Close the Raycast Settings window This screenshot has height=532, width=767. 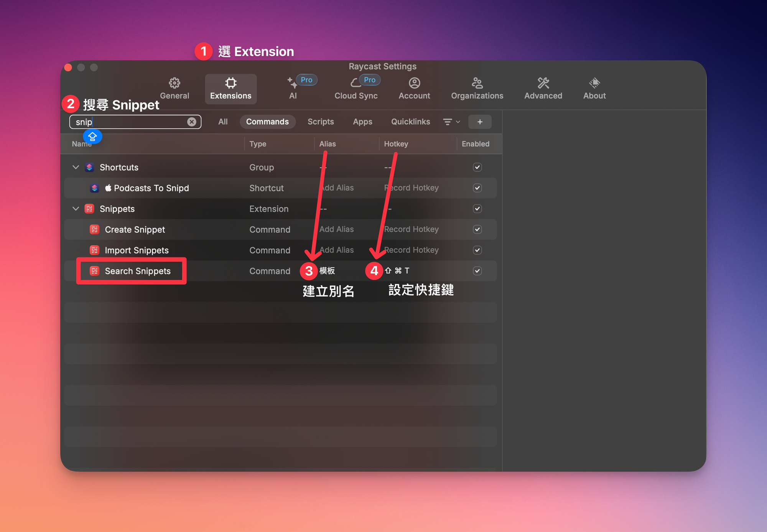click(68, 68)
